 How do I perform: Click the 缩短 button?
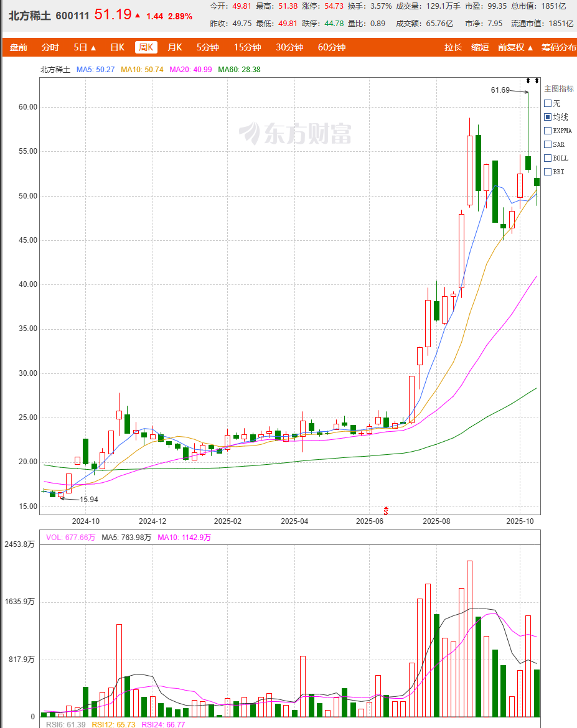[x=480, y=47]
